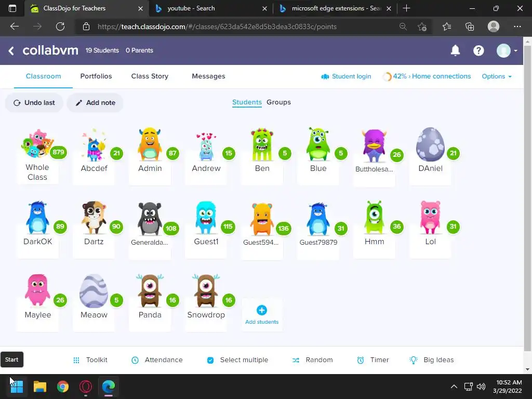The height and width of the screenshot is (399, 532).
Task: Click the Guest79879 student name
Action: 318,242
